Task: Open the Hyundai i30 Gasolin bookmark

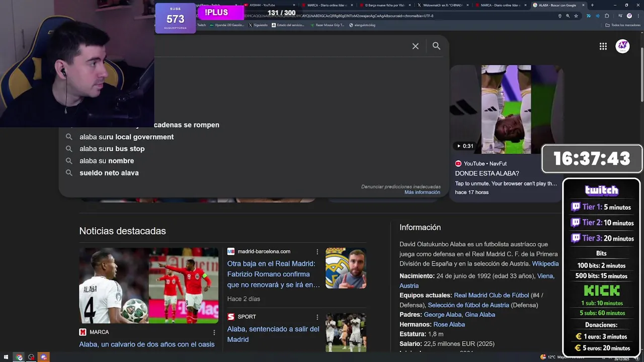Action: (x=227, y=25)
